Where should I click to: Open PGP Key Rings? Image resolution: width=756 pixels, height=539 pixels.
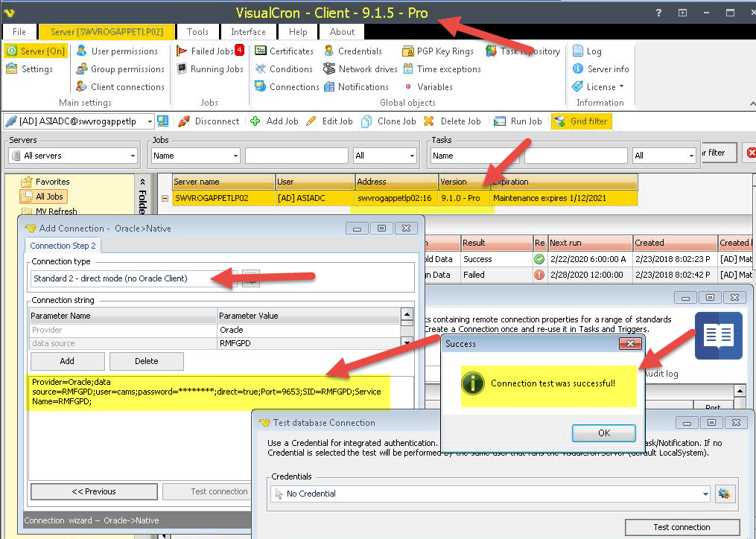(438, 51)
